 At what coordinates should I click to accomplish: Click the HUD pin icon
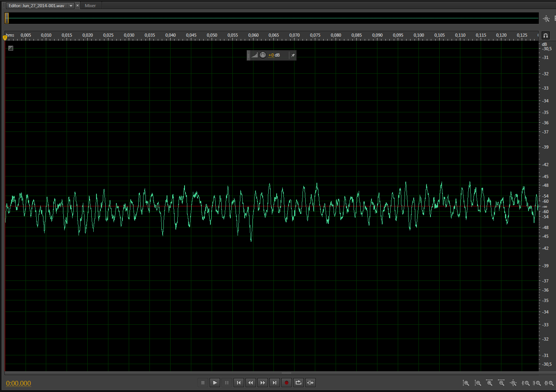click(x=293, y=55)
